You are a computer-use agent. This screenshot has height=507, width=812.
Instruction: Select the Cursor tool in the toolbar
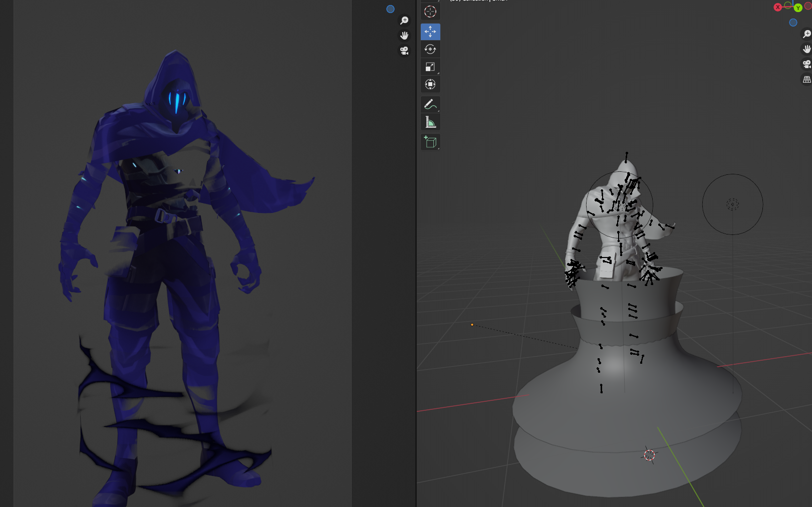430,12
